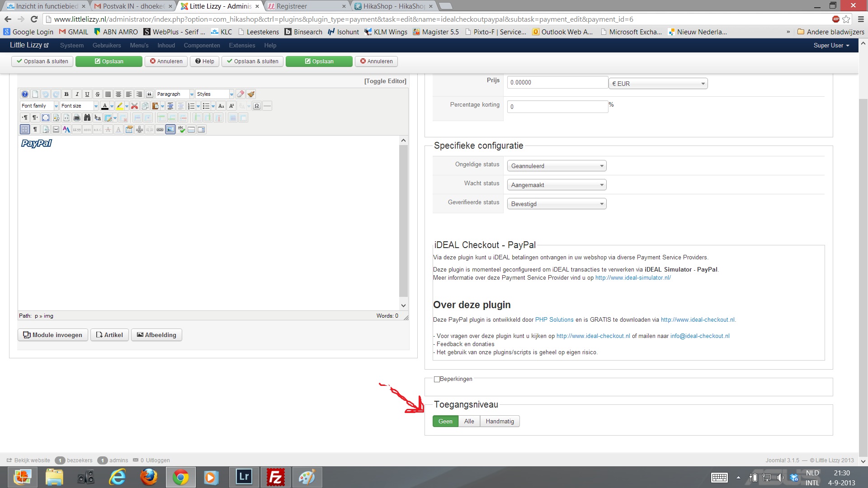Click the scissors cut icon

[x=134, y=106]
